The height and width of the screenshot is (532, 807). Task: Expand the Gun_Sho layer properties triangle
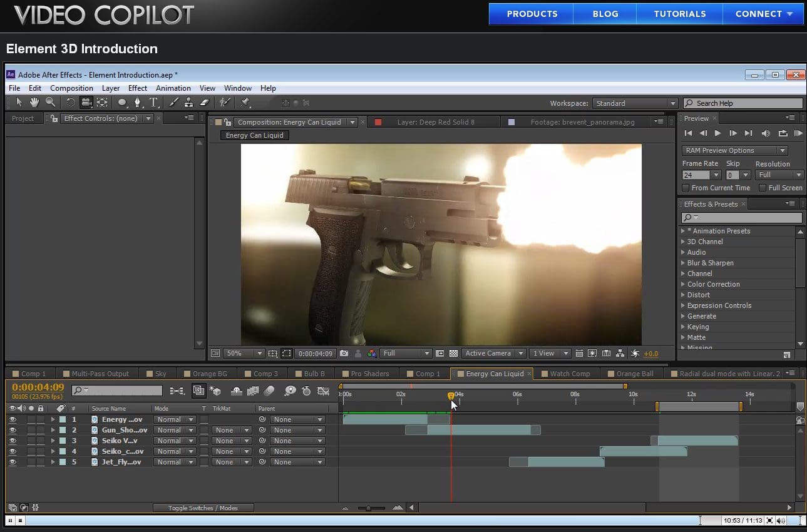[53, 430]
